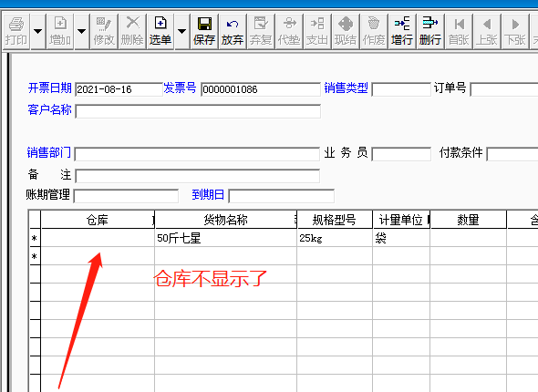Viewport: 538px width, 392px height.
Task: Click the 选单 select-order icon
Action: click(x=160, y=24)
